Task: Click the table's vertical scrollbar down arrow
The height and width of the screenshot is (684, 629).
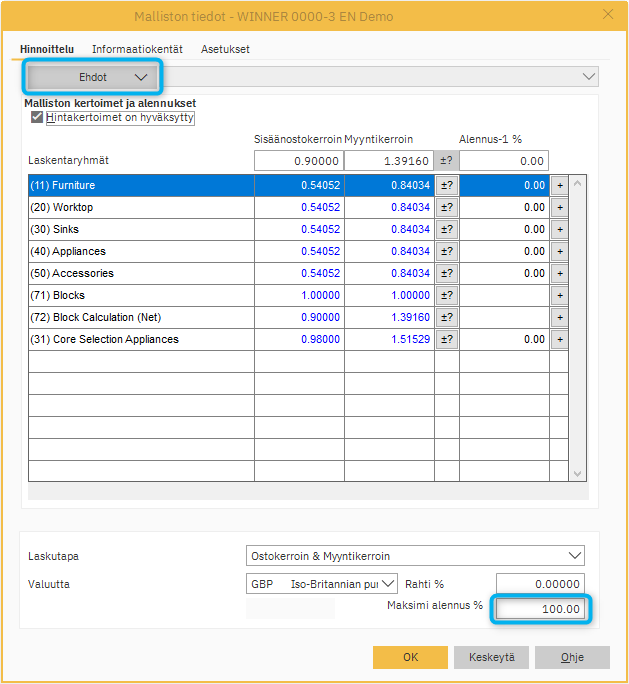Action: click(576, 474)
